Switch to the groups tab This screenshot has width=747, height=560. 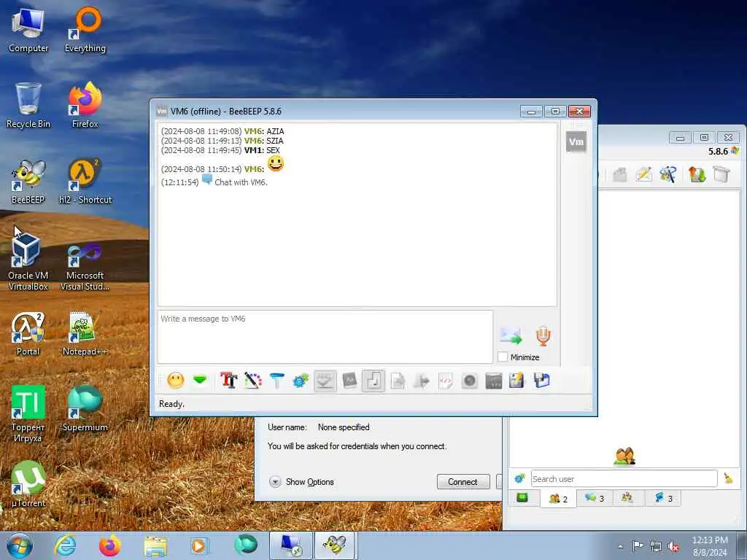coord(627,498)
